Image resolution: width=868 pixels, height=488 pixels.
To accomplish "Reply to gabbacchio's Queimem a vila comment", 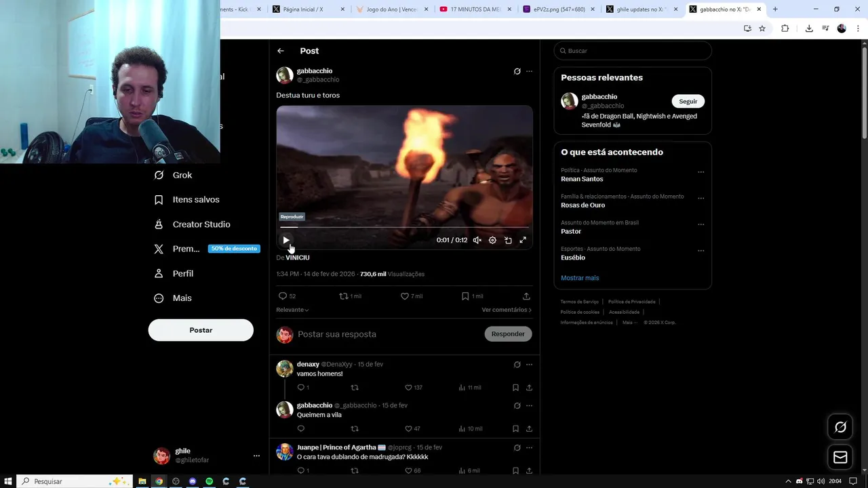I will [301, 428].
